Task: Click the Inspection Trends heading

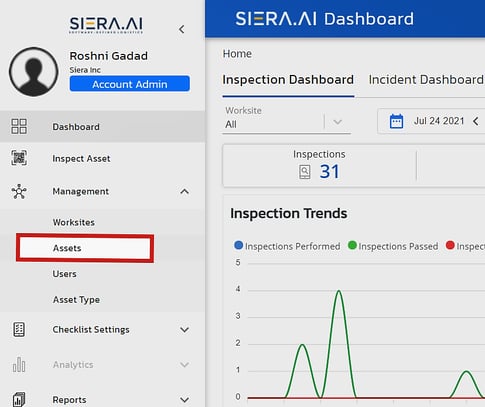Action: [x=289, y=213]
